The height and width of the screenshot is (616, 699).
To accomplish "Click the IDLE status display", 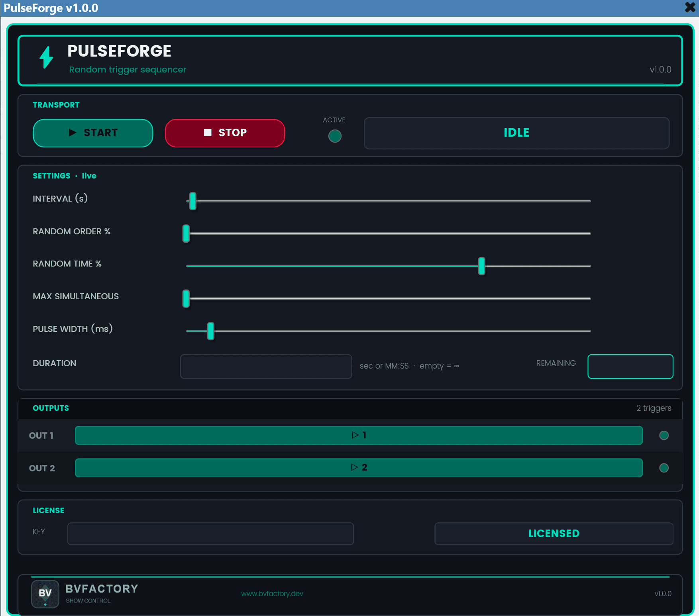I will (516, 133).
